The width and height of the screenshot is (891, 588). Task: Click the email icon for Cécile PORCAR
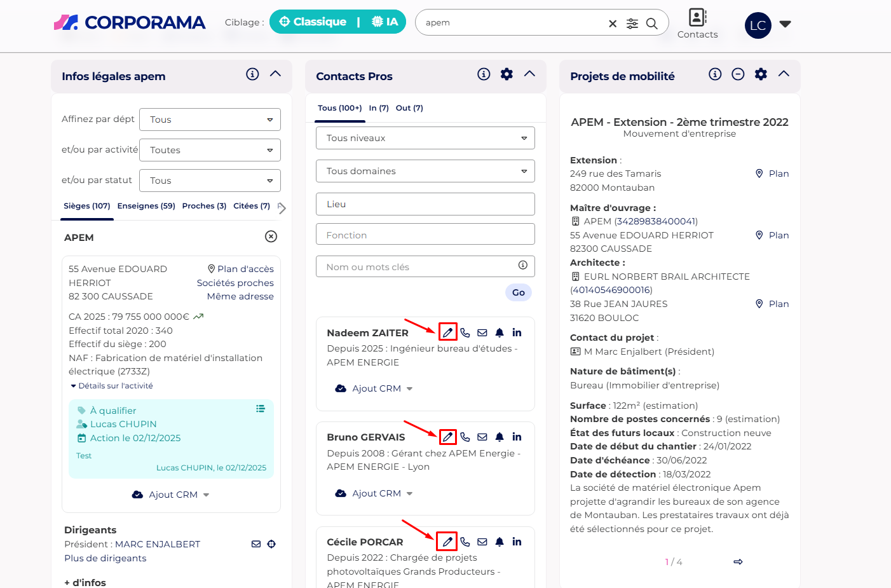click(x=482, y=542)
